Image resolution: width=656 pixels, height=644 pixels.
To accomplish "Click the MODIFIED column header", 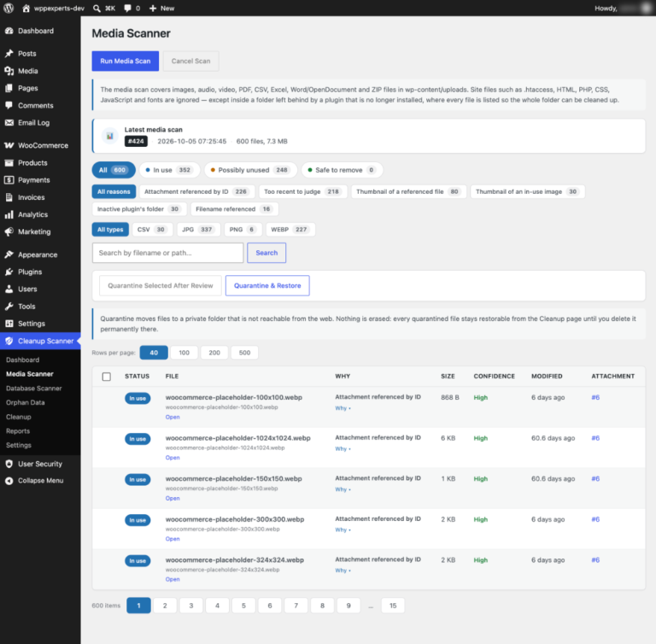I will tap(547, 376).
